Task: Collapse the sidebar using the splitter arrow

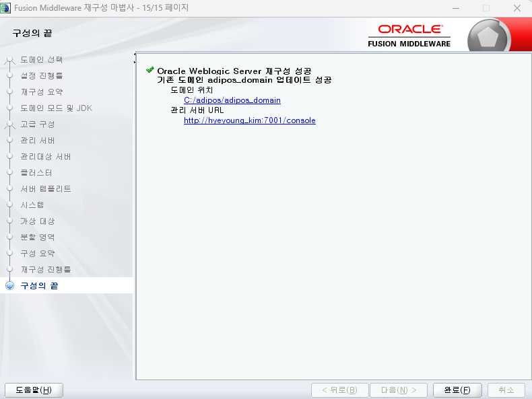Action: [x=135, y=55]
